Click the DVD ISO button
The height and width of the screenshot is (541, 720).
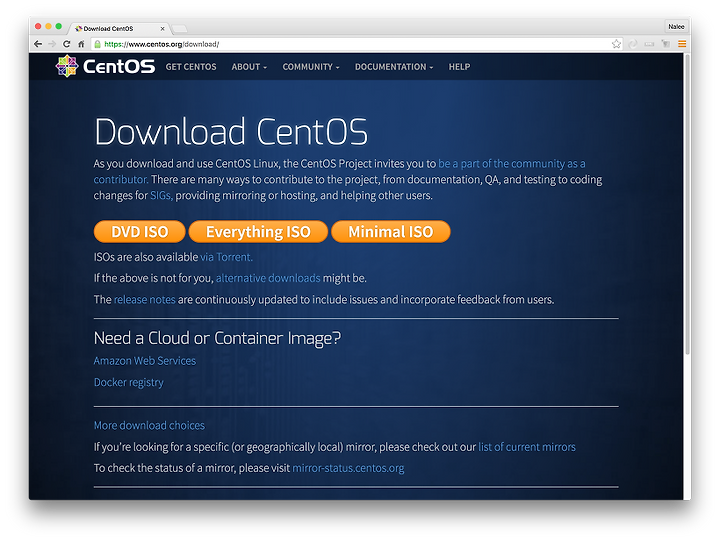click(140, 231)
